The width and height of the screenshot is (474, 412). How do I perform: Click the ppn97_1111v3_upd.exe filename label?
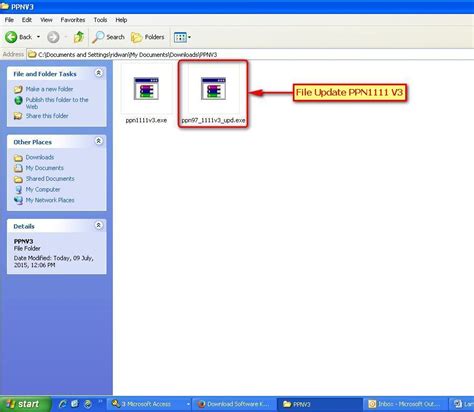213,120
